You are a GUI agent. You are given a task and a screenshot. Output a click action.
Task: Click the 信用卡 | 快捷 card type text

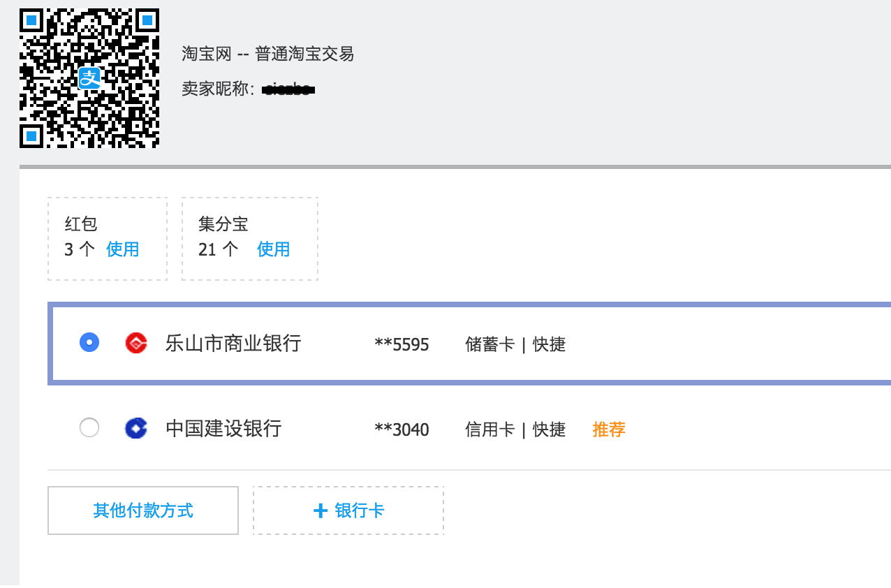[x=515, y=429]
